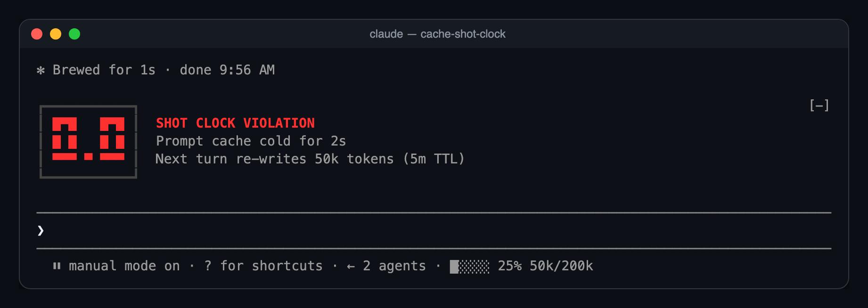Click into the empty prompt input line

[434, 230]
